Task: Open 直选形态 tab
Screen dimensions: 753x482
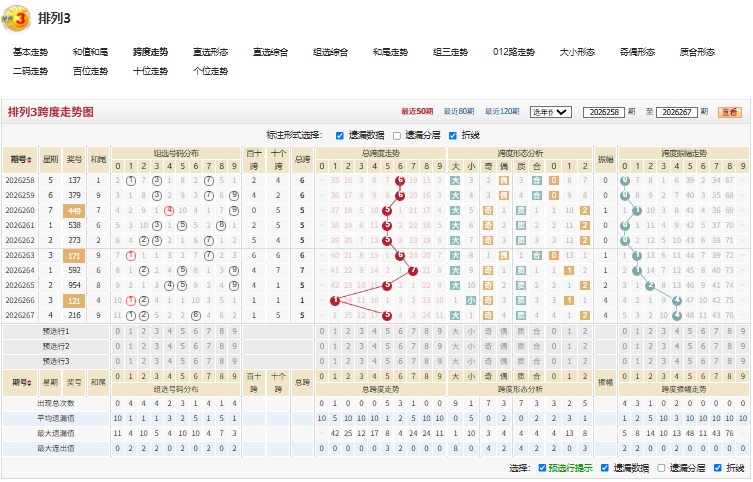Action: pos(210,52)
